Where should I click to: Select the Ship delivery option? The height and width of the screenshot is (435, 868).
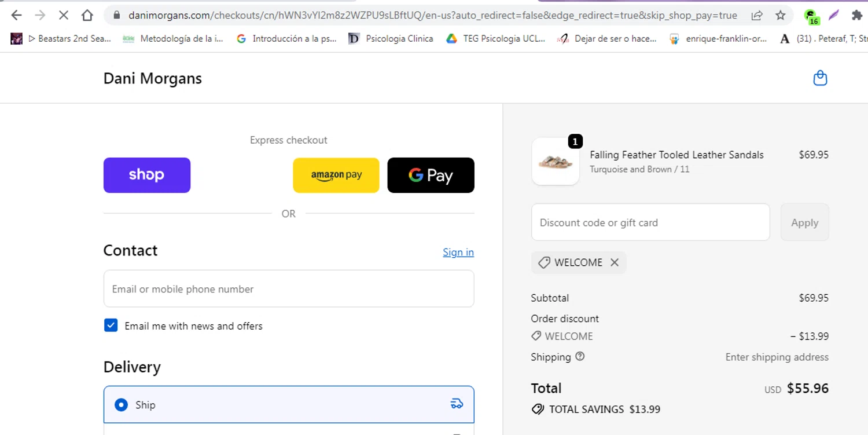pyautogui.click(x=289, y=404)
